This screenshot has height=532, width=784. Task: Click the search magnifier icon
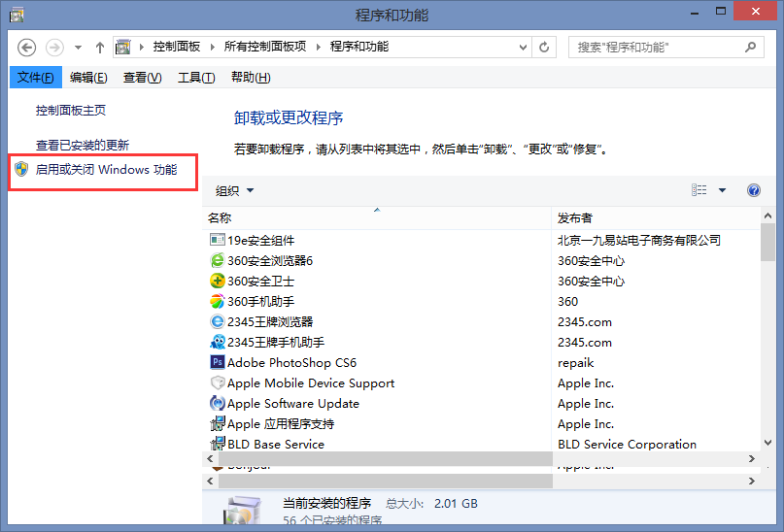click(x=750, y=48)
